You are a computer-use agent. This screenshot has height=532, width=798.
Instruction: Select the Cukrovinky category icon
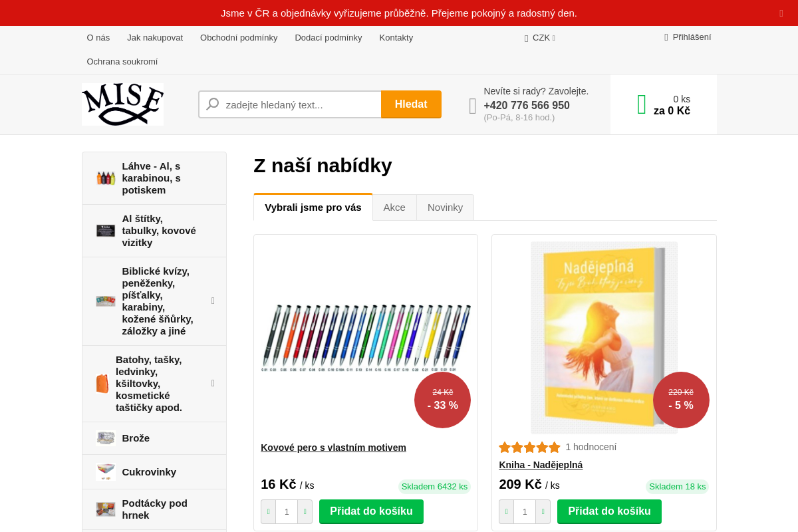click(106, 472)
